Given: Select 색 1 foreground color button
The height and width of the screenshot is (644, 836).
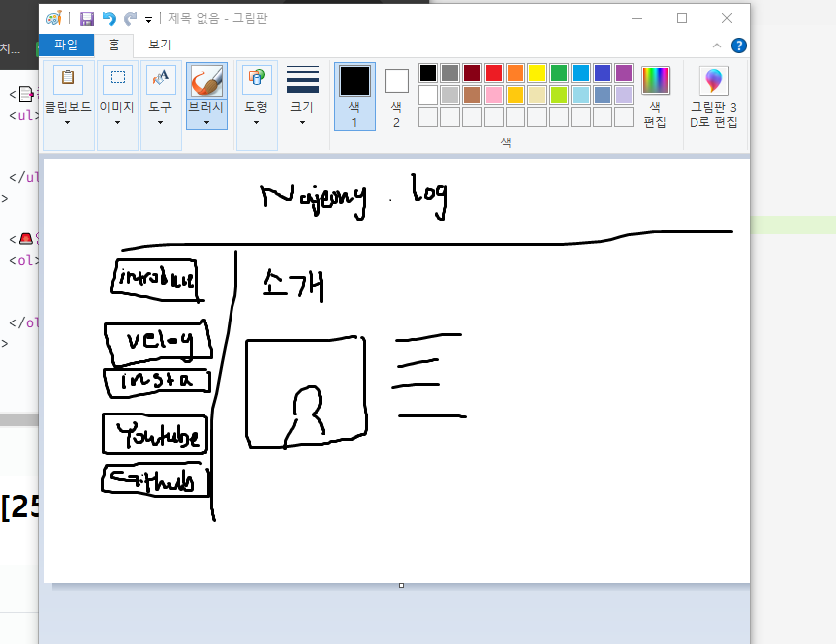Looking at the screenshot, I should 355,97.
